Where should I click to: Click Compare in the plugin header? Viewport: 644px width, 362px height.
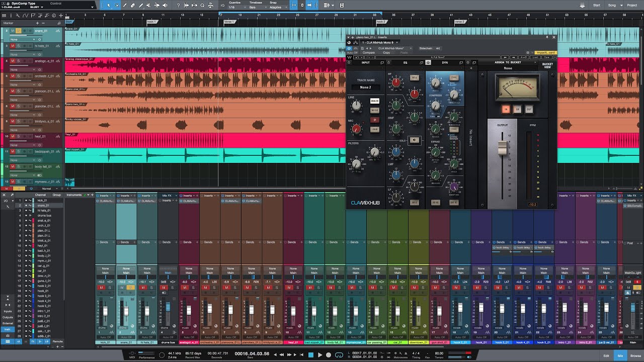369,53
